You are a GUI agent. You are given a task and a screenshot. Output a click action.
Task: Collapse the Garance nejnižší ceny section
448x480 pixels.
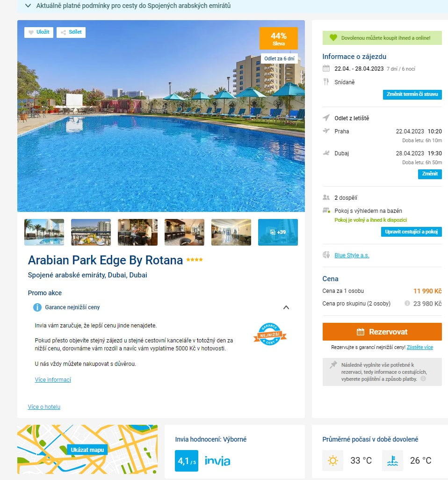pyautogui.click(x=286, y=307)
